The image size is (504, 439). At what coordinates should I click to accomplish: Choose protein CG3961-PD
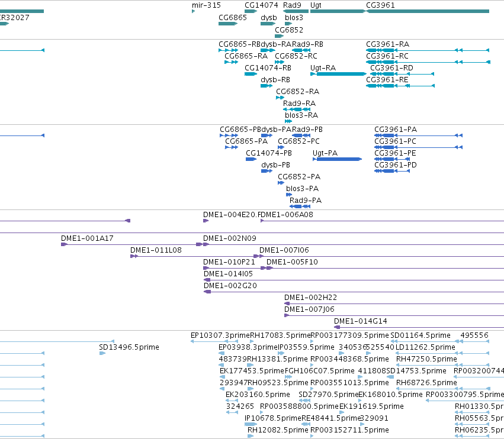click(x=396, y=164)
